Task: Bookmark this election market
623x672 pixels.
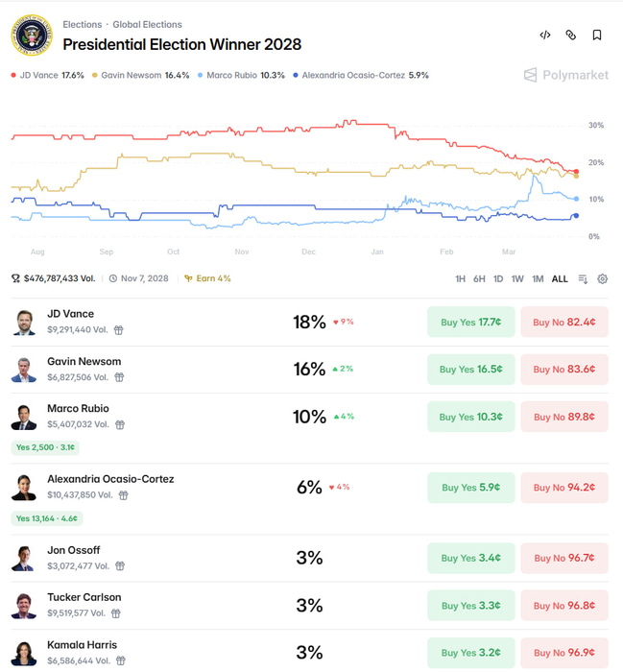Action: tap(597, 36)
